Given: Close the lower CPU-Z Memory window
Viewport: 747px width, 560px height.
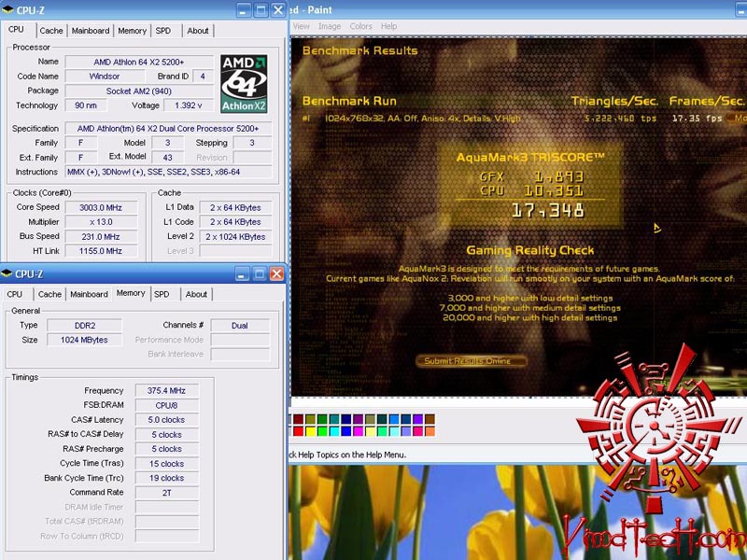Looking at the screenshot, I should (x=276, y=273).
